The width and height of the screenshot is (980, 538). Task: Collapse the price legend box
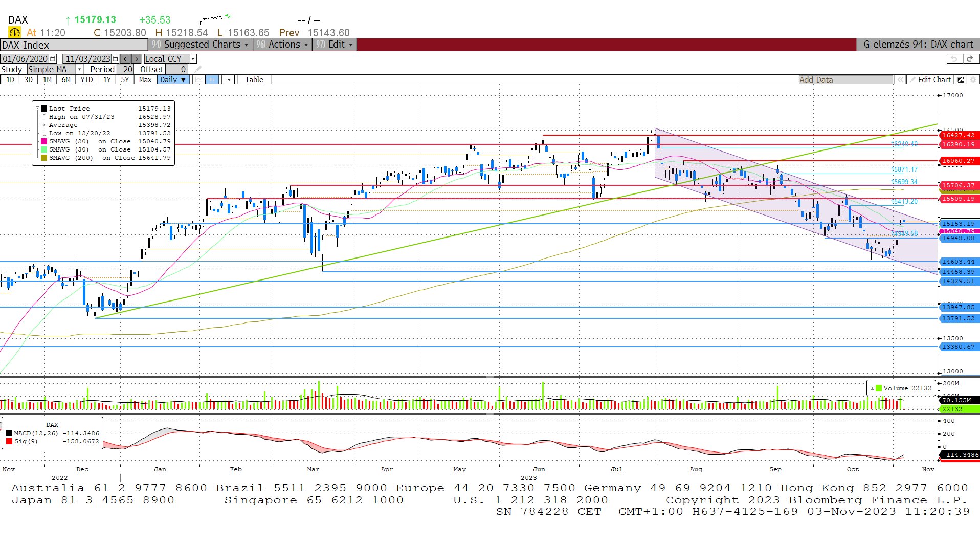coord(37,109)
